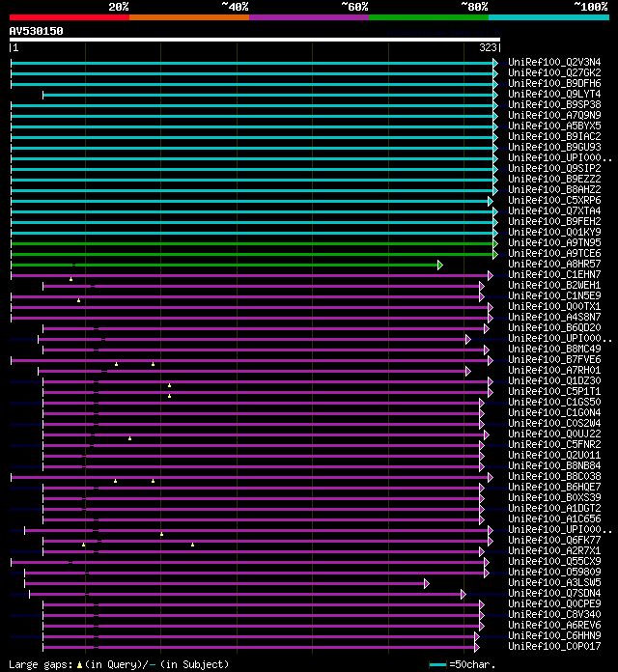Select the UniRef100_C6HHN9 label
Viewport: 618px width, 672px height.
(554, 635)
